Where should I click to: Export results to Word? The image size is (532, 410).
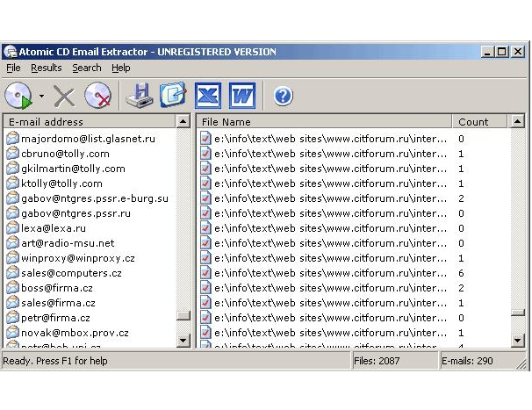[x=242, y=96]
